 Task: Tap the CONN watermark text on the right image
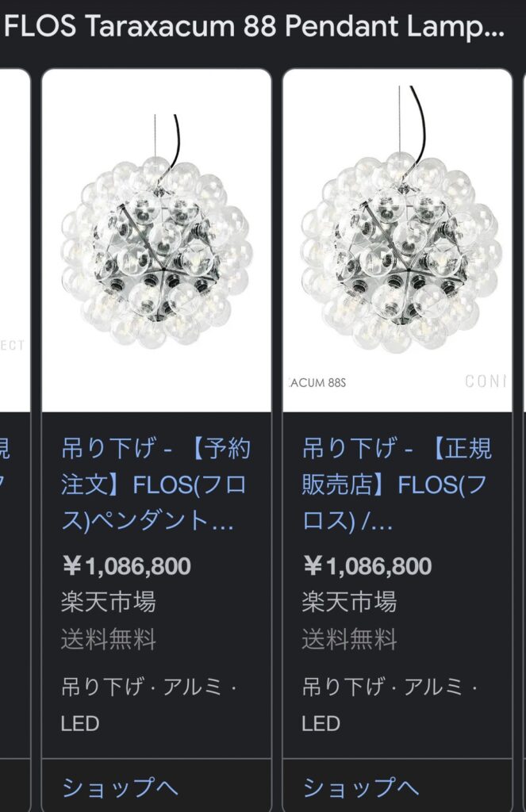pos(485,381)
